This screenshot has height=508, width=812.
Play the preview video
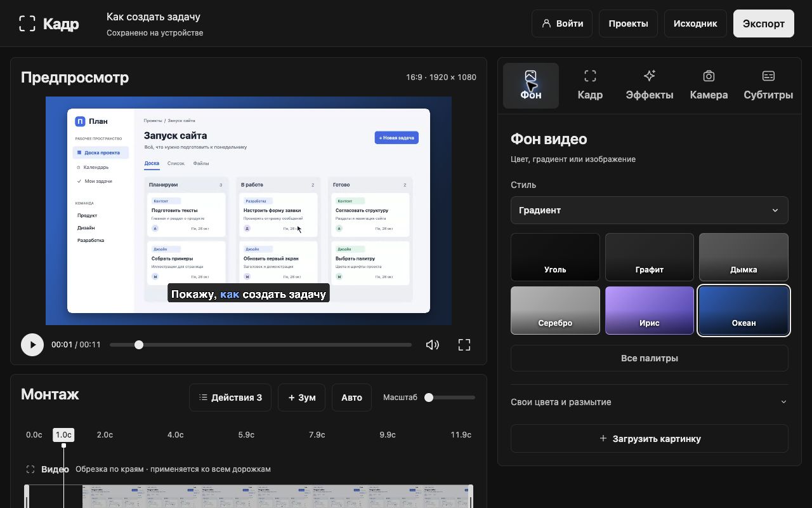coord(32,345)
